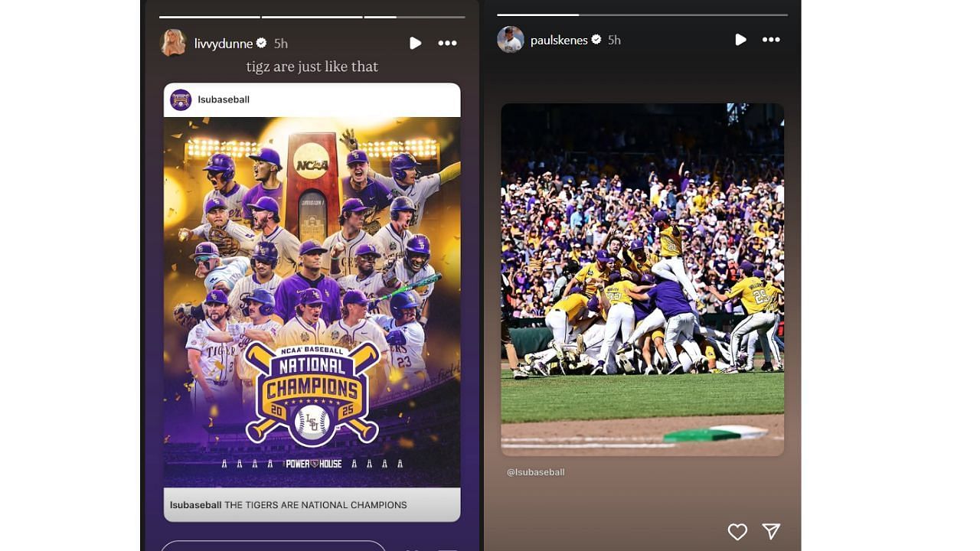Open more options on livvydunne story
Image resolution: width=980 pixels, height=551 pixels.
(447, 44)
